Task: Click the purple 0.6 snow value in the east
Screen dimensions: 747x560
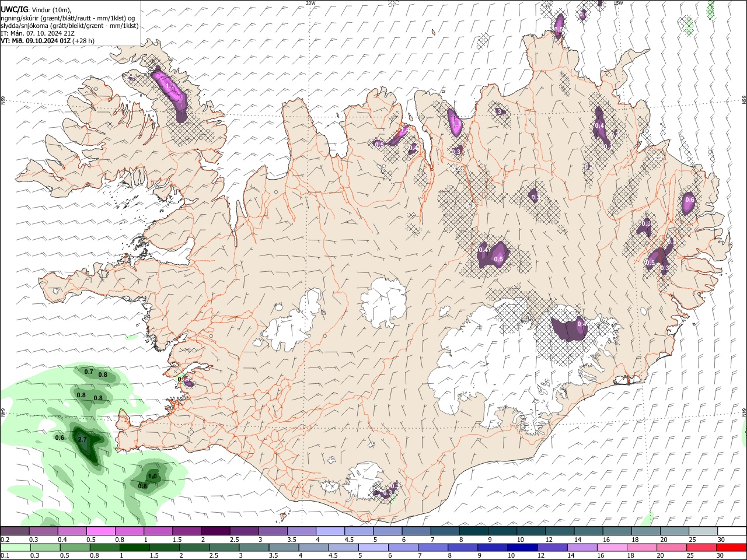Action: (x=690, y=200)
